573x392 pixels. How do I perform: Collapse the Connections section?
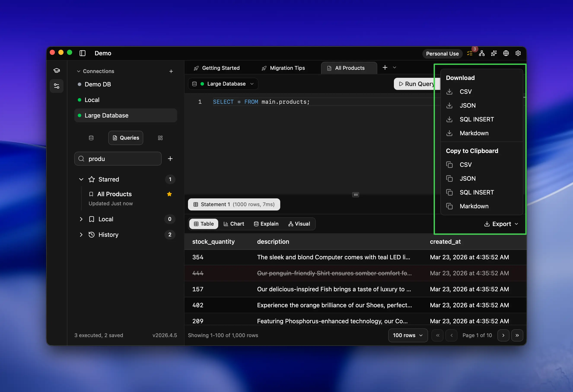pyautogui.click(x=79, y=71)
